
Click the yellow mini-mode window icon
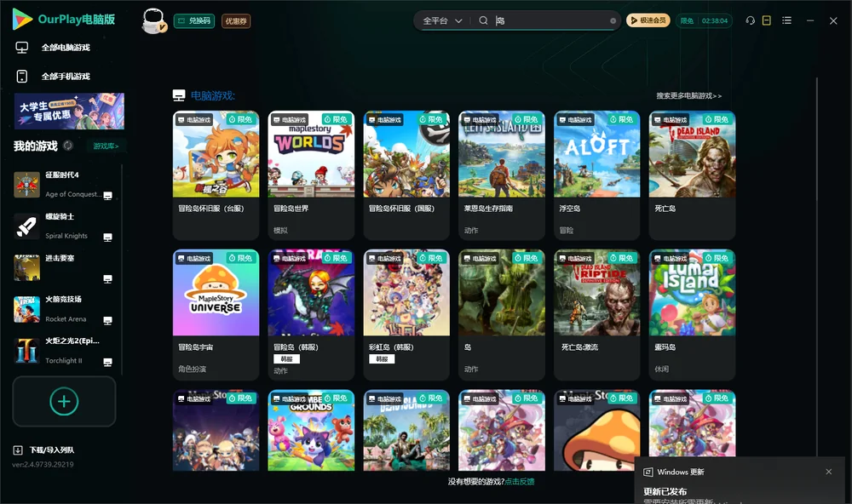[x=767, y=20]
